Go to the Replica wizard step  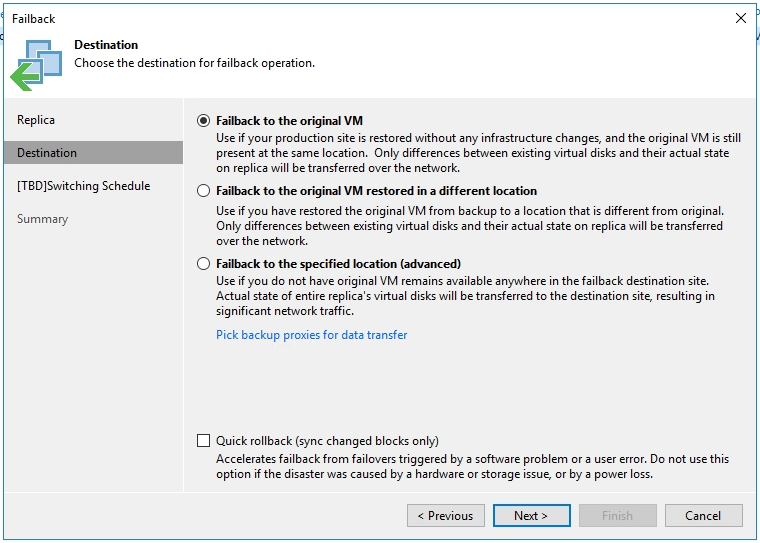point(36,120)
